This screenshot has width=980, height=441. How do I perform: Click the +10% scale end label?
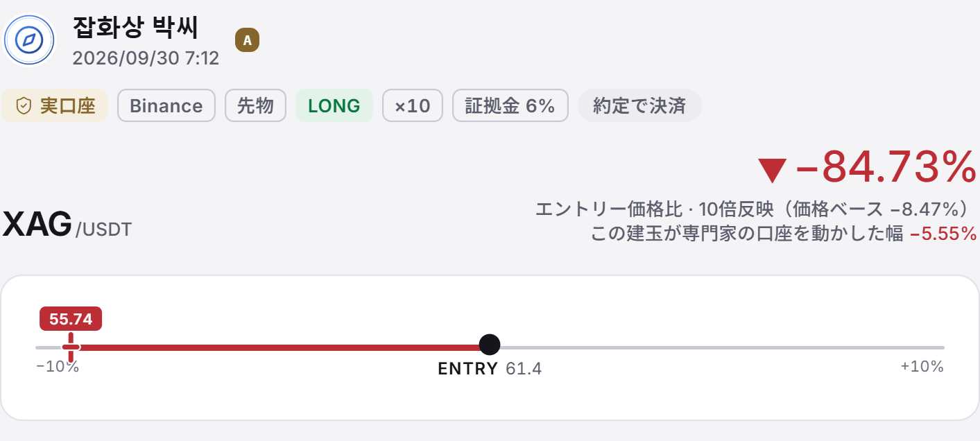(922, 367)
